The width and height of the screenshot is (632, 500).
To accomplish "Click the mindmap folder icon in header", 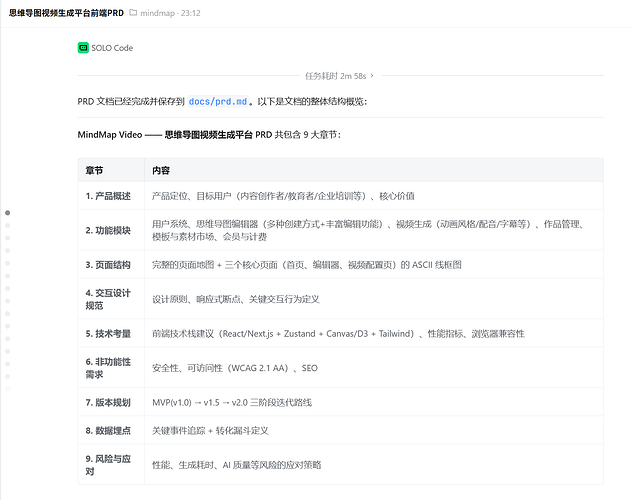I will (133, 13).
